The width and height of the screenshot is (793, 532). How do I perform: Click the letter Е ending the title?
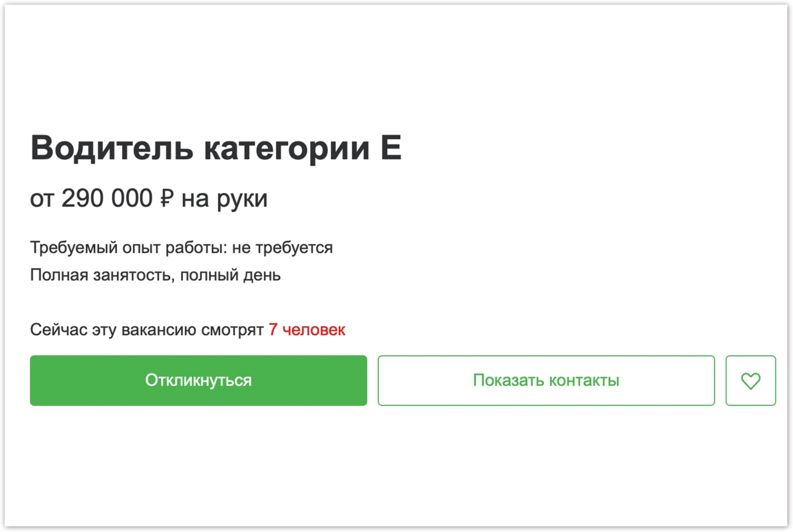(390, 148)
